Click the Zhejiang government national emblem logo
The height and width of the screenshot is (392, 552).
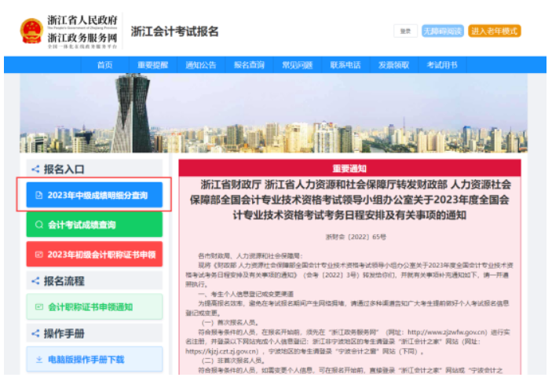tap(31, 31)
